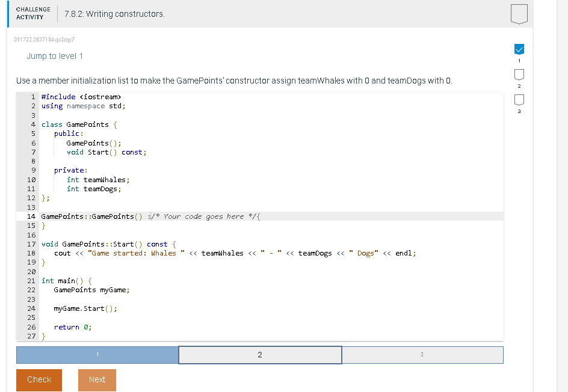
Task: Click the Next button
Action: (97, 379)
